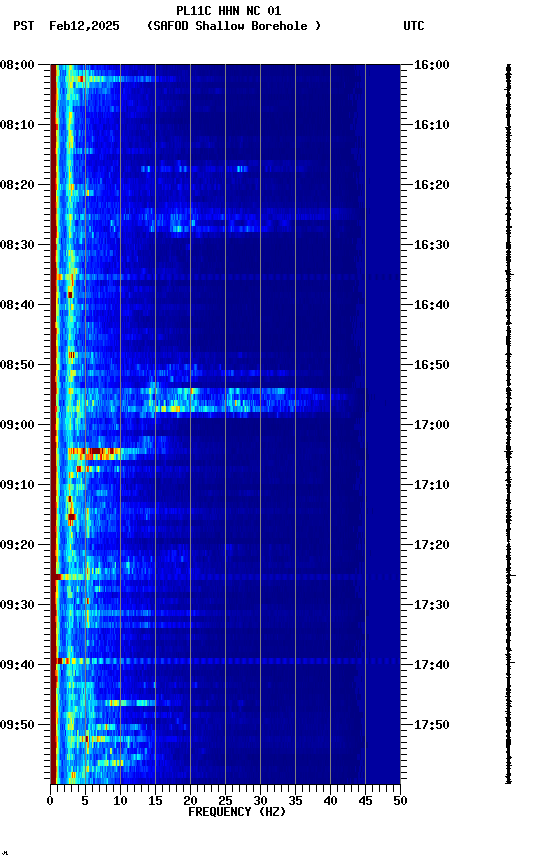
Task: Click the 17:00 UTC time label
Action: click(431, 425)
